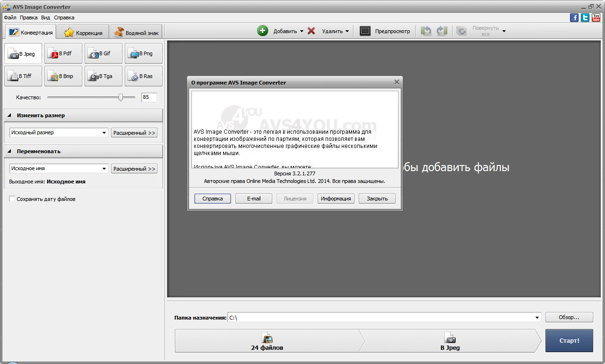Open the Удалить dropdown arrow

coord(347,31)
